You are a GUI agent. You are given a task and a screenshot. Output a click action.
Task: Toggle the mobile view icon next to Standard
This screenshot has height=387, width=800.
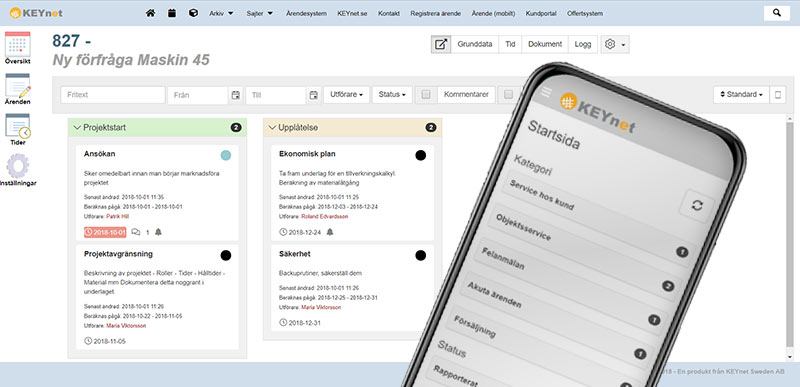778,94
